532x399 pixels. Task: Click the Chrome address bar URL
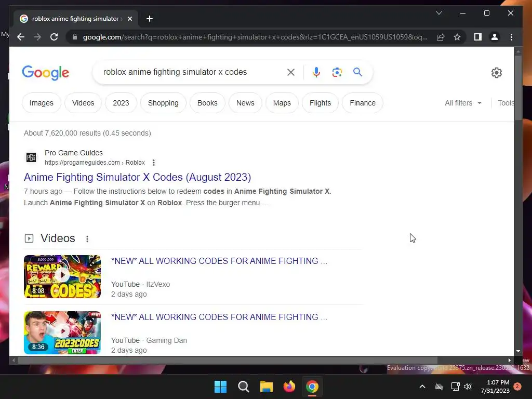click(x=255, y=37)
